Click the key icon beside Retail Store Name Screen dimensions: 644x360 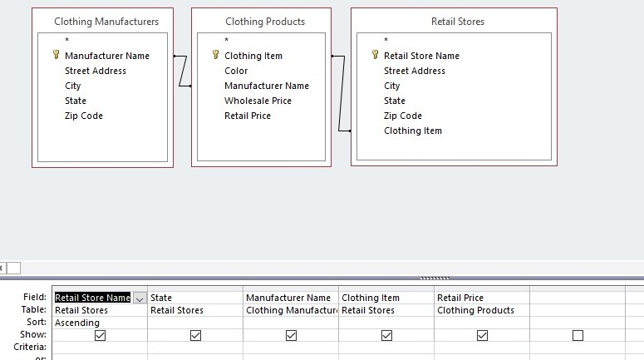click(375, 56)
